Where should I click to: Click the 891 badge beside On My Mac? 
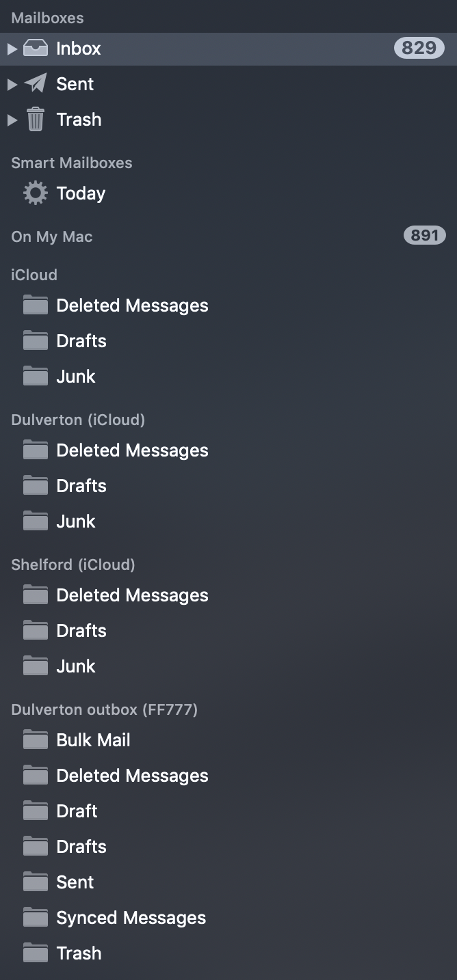425,236
